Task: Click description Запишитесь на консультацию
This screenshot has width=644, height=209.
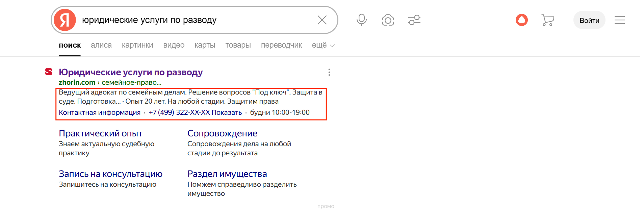Action: 107,184
